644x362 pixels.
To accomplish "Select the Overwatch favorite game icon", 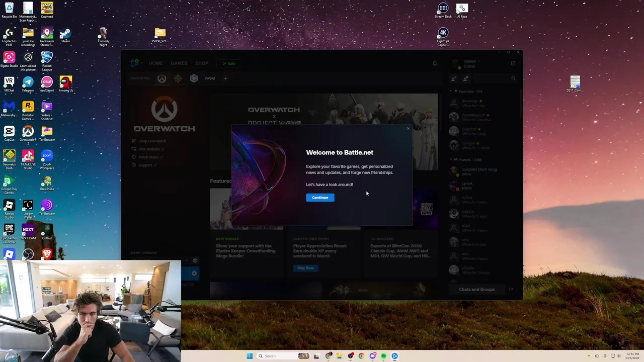I will point(162,78).
